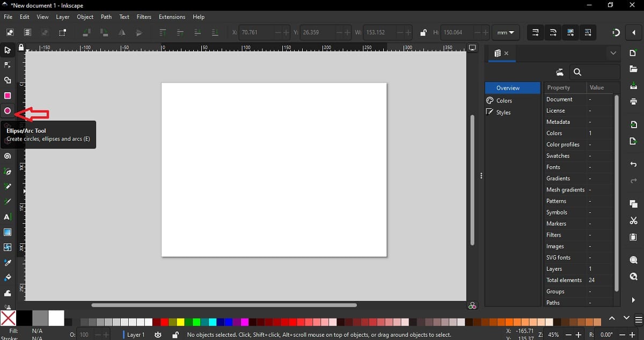Toggle layer visibility eye in status bar
The width and height of the screenshot is (644, 340).
click(158, 335)
